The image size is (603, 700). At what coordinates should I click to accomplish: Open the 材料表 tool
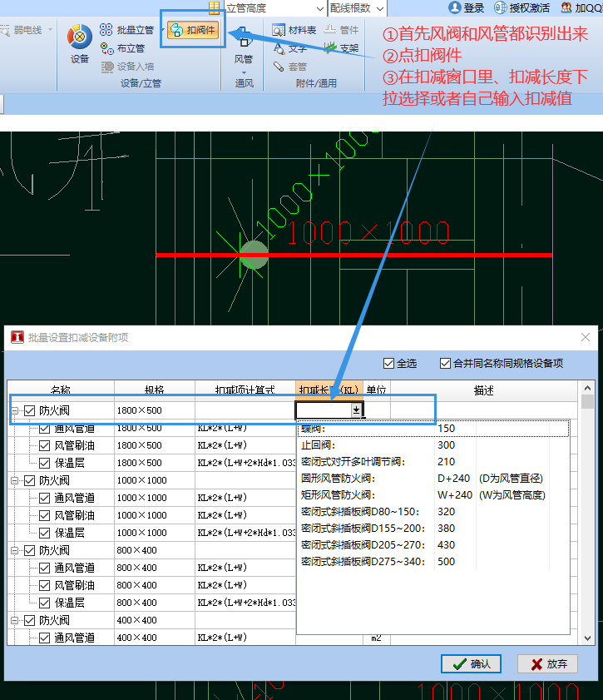294,30
